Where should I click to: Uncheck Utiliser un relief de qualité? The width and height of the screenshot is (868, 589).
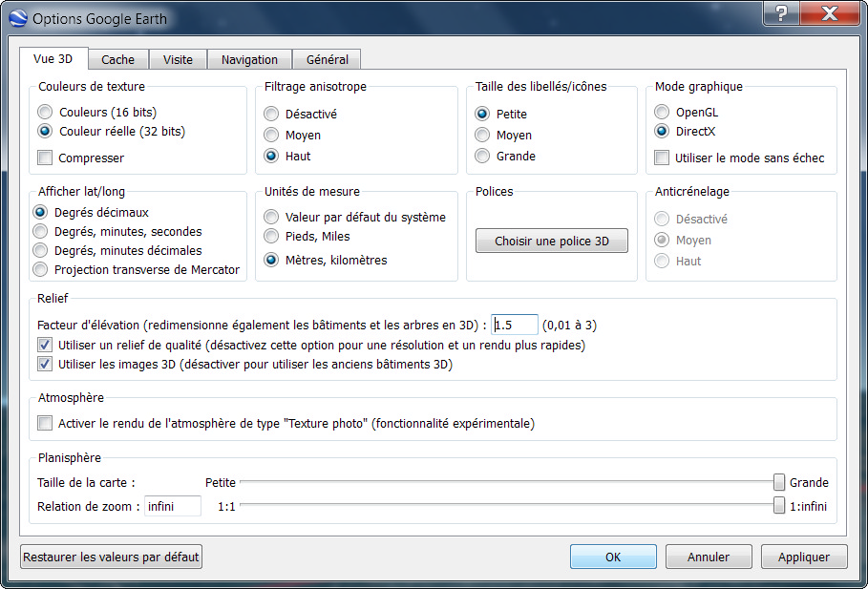[x=45, y=346]
